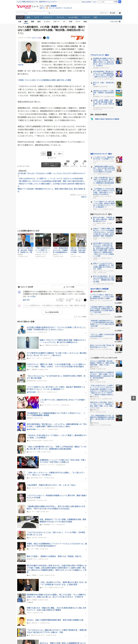The height and width of the screenshot is (644, 138).
Task: Expand first comment via もっと見る
Action: pos(32,296)
